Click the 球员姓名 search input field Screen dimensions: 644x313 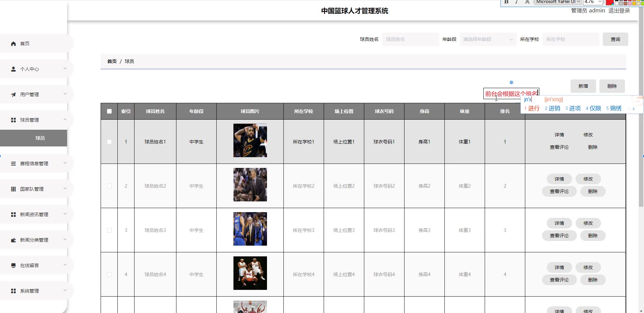[x=410, y=39]
